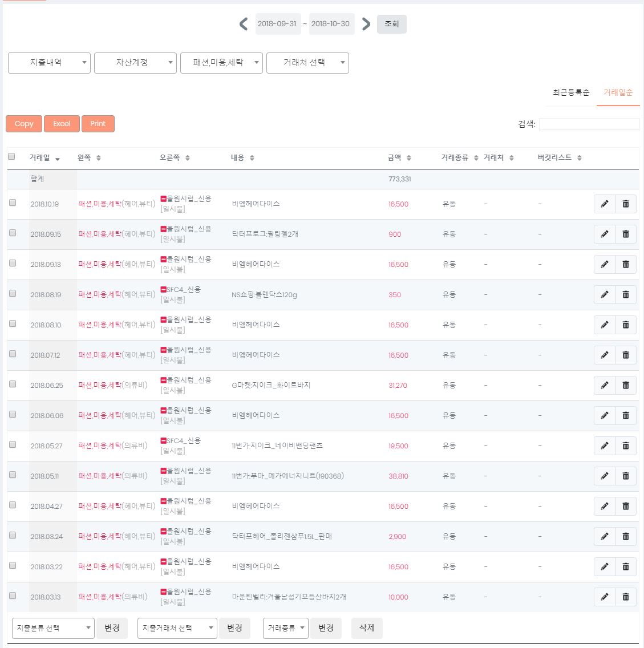Screen dimensions: 644x648
Task: Expand the 거래처 선택 dropdown
Action: coord(307,63)
